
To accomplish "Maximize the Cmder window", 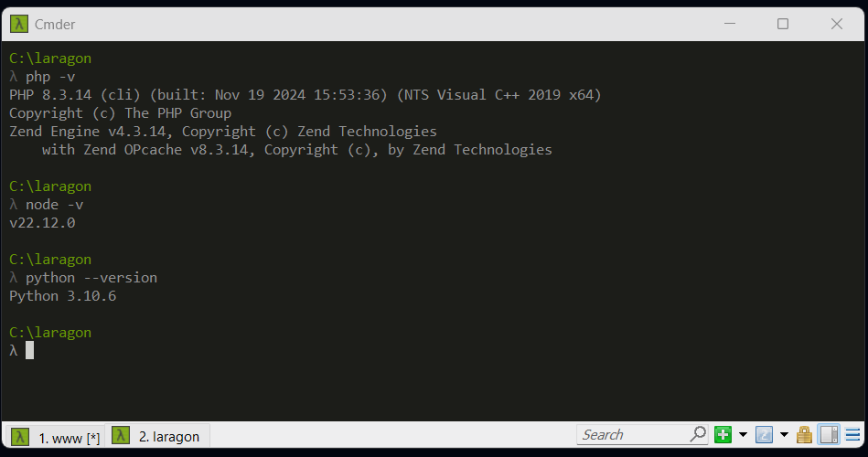I will (x=783, y=24).
